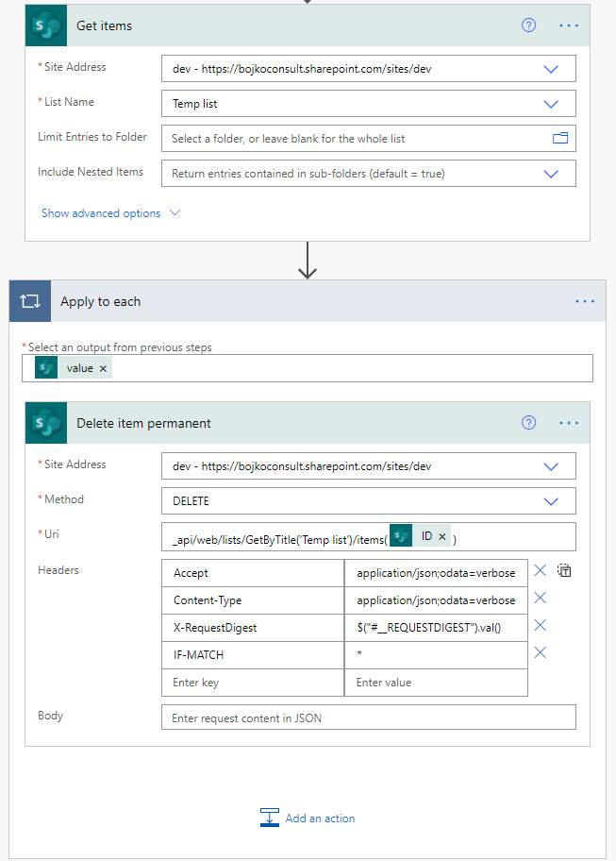Remove the ID token from the Uri
This screenshot has height=861, width=616.
click(442, 537)
